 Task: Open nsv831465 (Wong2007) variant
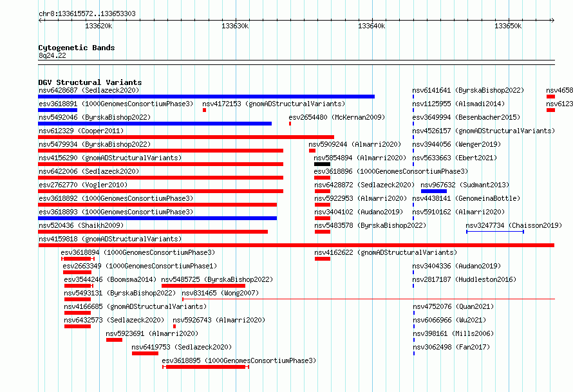click(220, 293)
